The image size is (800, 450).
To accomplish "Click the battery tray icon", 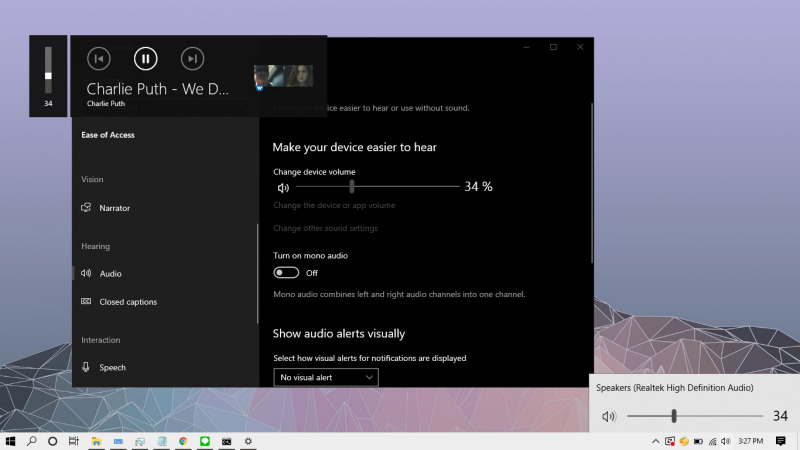I will 698,441.
